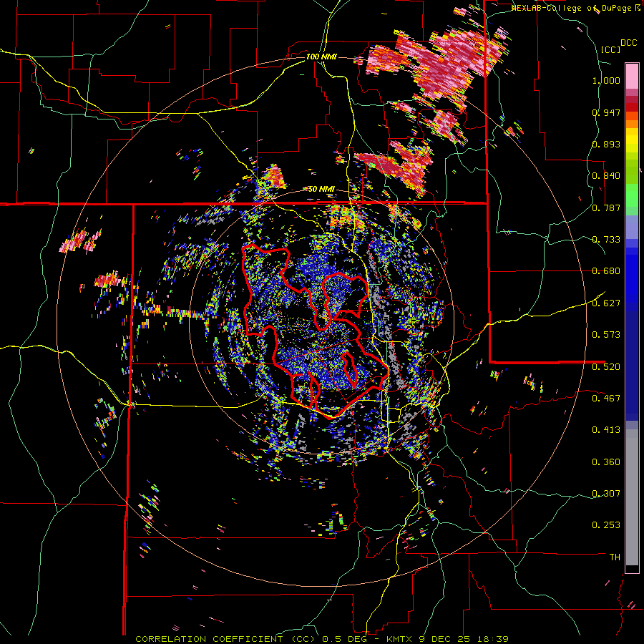Pick the gray color bar segment
This screenshot has height=644, width=644.
click(x=632, y=497)
